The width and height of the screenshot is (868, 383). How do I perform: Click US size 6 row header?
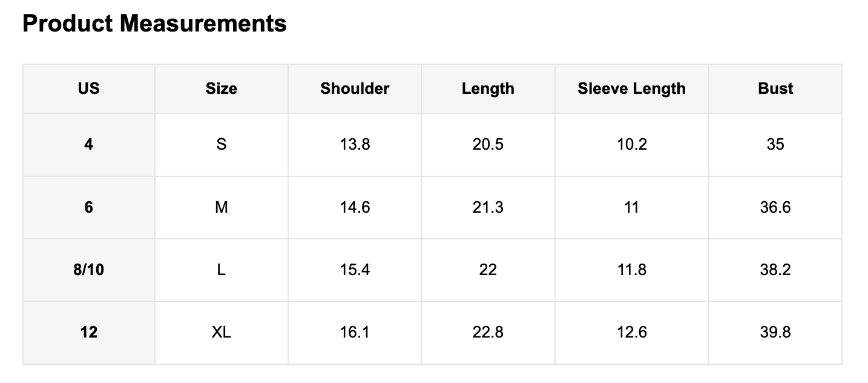coord(88,207)
